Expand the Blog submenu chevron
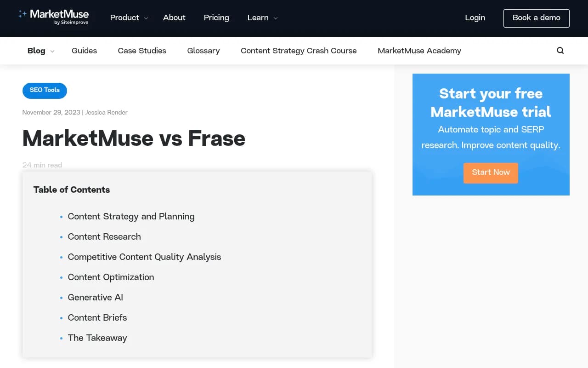 (52, 52)
